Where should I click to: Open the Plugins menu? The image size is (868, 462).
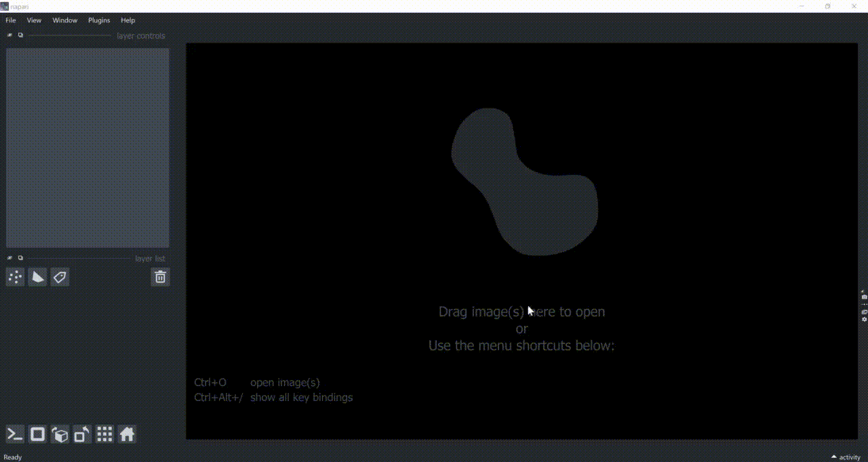tap(99, 20)
